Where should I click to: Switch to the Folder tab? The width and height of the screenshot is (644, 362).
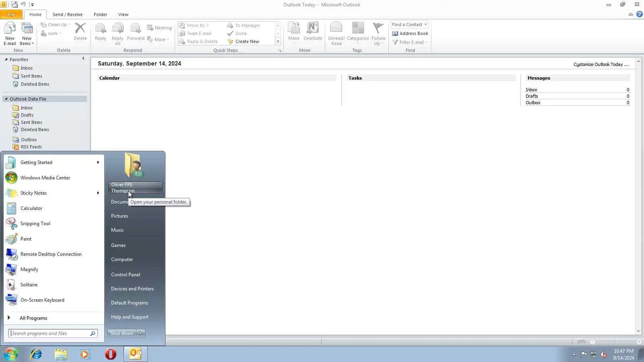coord(100,14)
